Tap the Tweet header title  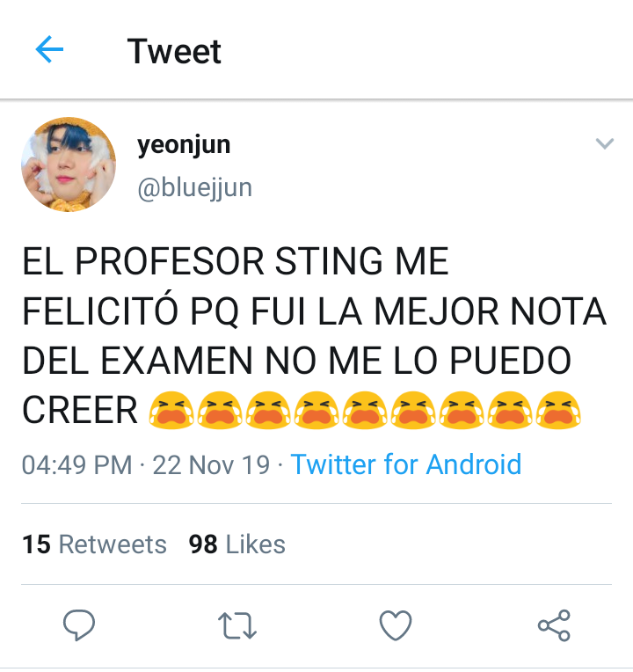(174, 51)
